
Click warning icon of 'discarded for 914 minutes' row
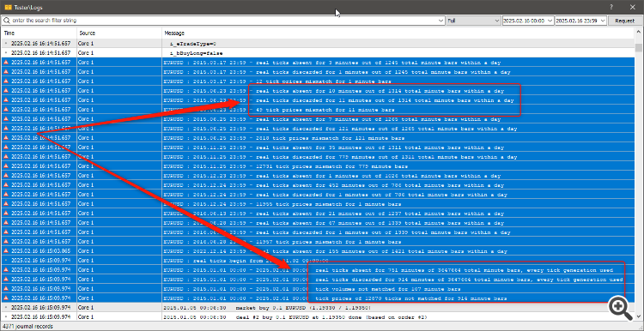point(6,280)
